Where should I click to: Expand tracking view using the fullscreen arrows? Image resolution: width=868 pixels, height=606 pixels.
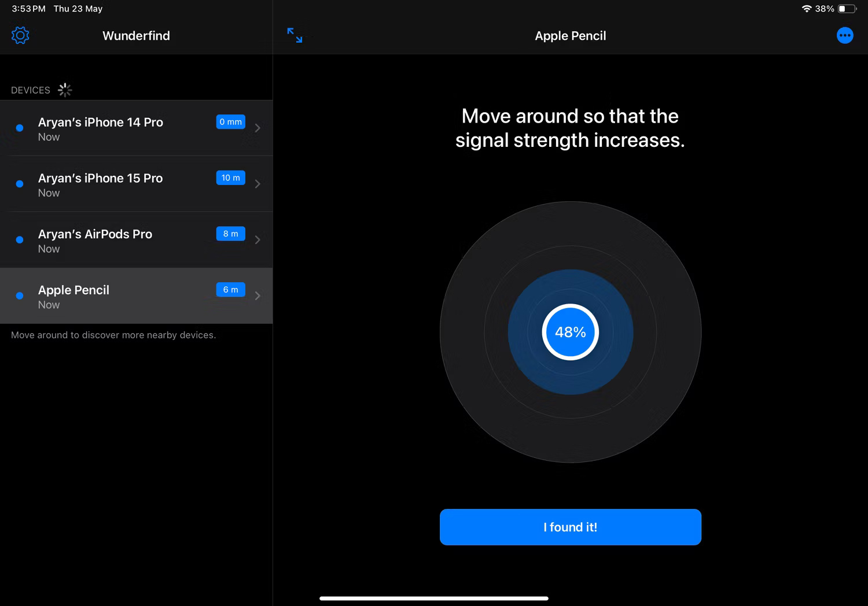tap(295, 35)
